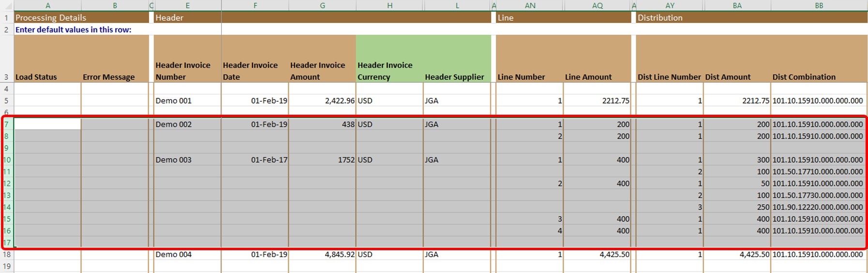Select the '101.50.17730.000.000.000' combination cell
Viewport: 868px width, 273px height.
pyautogui.click(x=819, y=195)
